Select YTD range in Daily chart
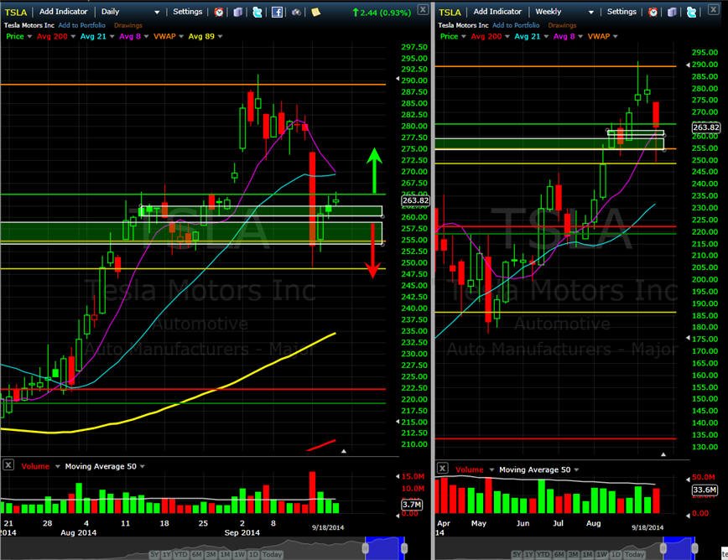 [x=181, y=554]
